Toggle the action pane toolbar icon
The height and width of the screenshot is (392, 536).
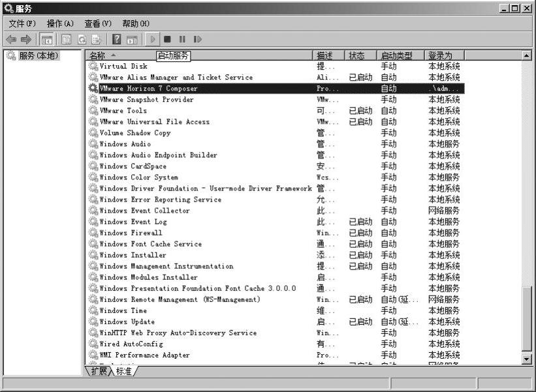(132, 40)
